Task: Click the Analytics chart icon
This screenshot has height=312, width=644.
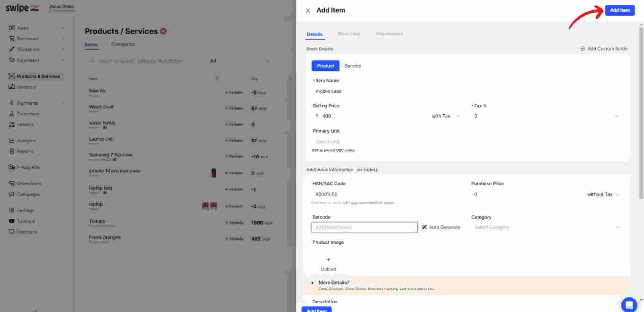Action: coord(12,141)
